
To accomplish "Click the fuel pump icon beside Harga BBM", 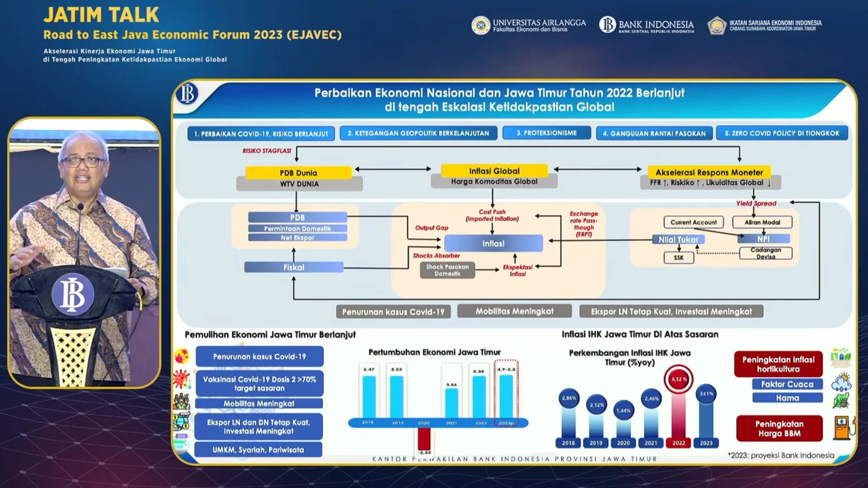I will point(844,429).
